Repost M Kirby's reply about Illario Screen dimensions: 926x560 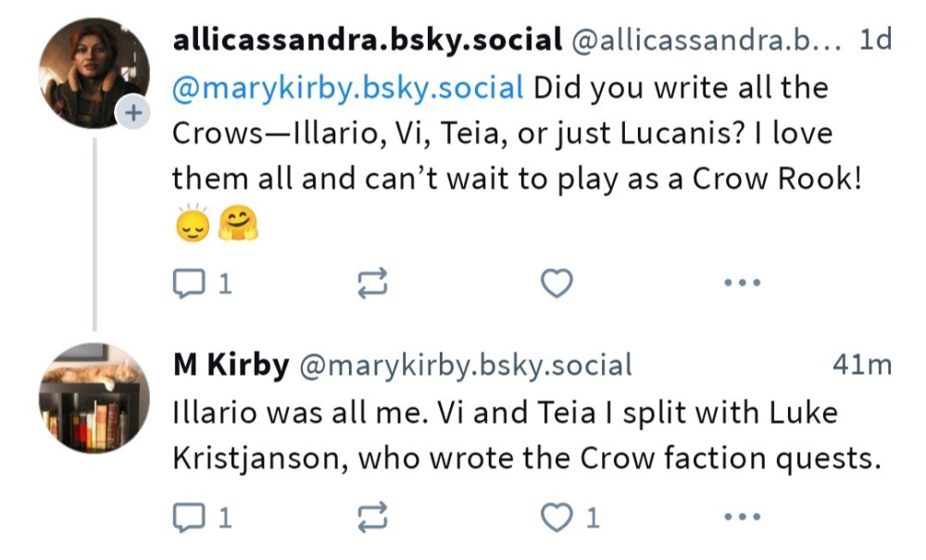coord(372,517)
